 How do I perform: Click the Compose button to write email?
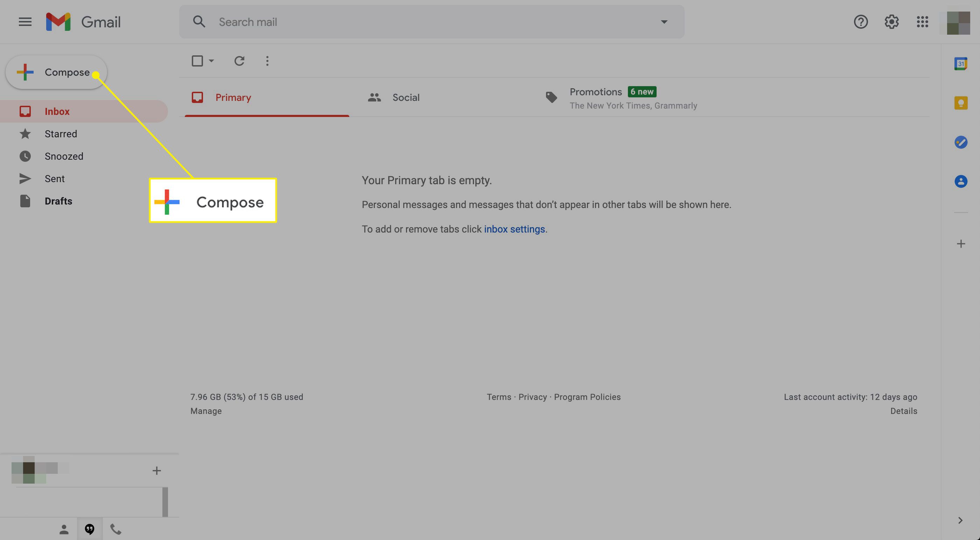point(56,71)
